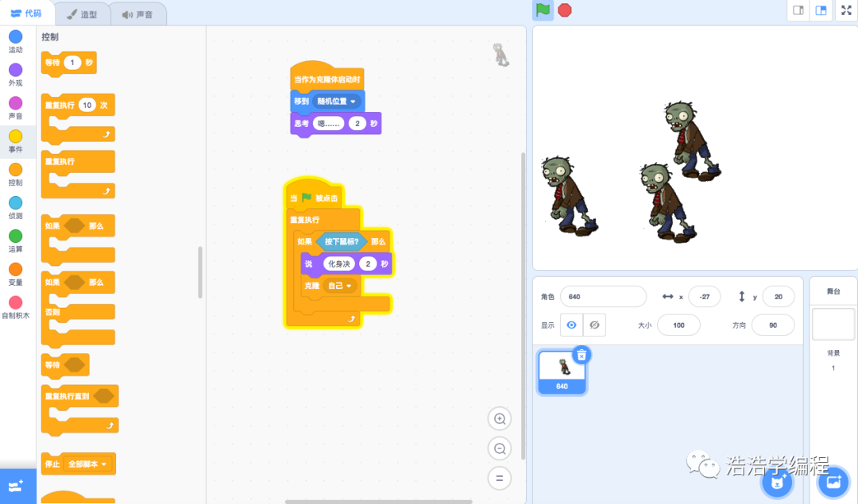The width and height of the screenshot is (858, 504).
Task: Hide the sprite with crossed eye icon
Action: [x=594, y=325]
